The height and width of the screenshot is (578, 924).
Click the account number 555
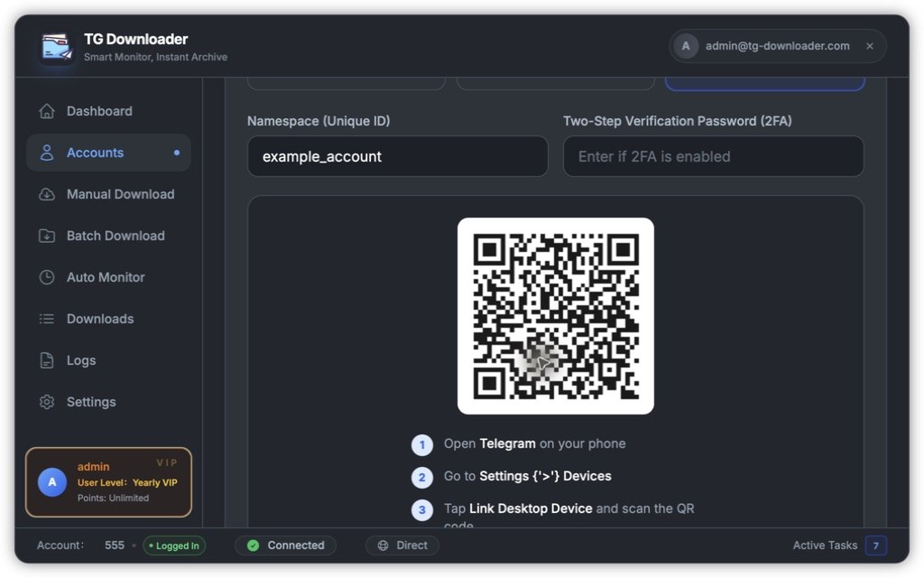115,545
